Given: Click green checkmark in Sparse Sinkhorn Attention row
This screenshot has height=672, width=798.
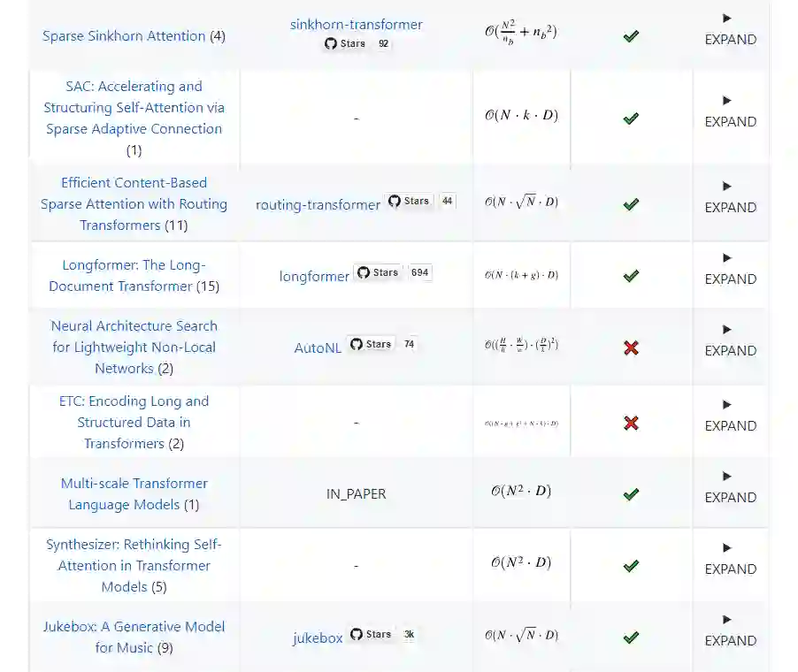Looking at the screenshot, I should [631, 36].
